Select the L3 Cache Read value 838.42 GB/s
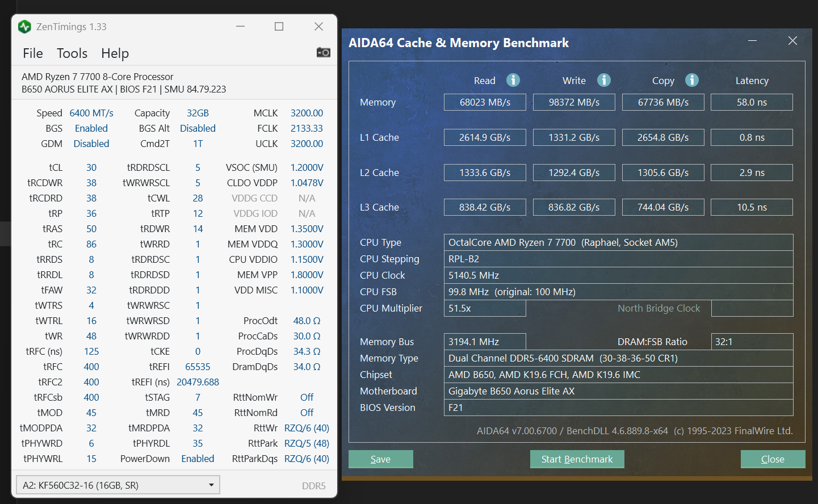 [485, 207]
